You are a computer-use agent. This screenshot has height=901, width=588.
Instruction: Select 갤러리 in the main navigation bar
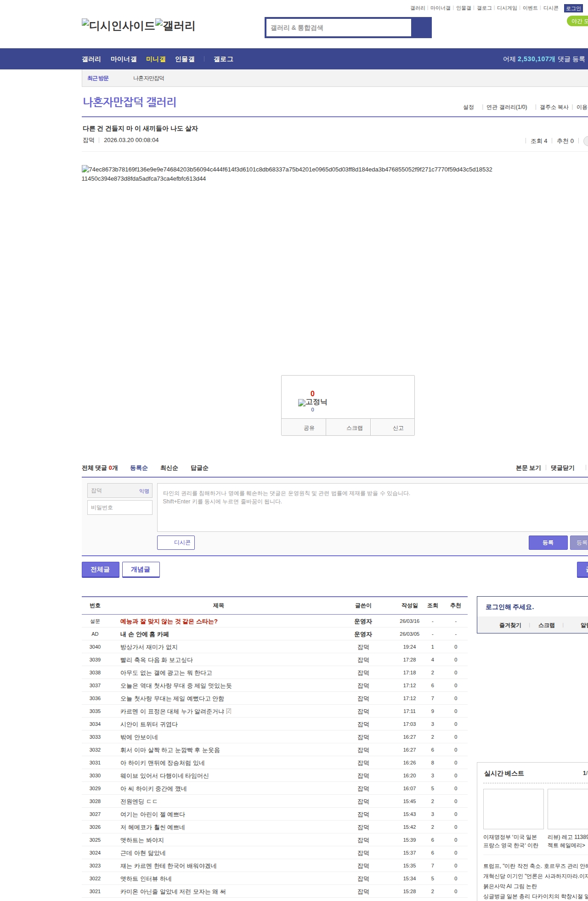[x=91, y=59]
